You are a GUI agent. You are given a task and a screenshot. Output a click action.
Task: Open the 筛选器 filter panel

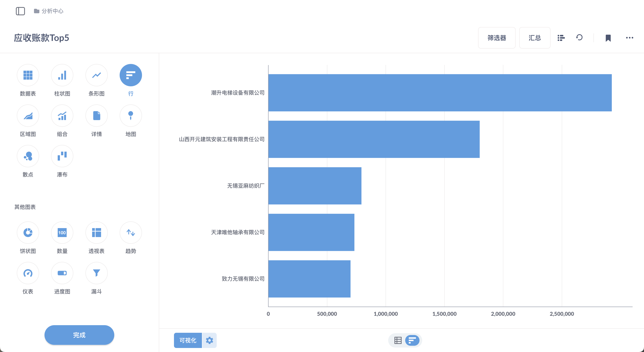(x=496, y=38)
